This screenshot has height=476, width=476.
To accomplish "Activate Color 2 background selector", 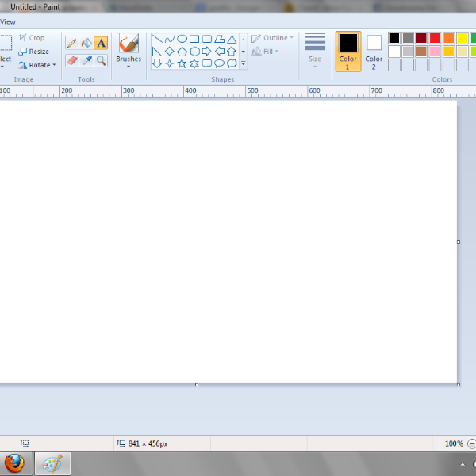I will click(374, 51).
